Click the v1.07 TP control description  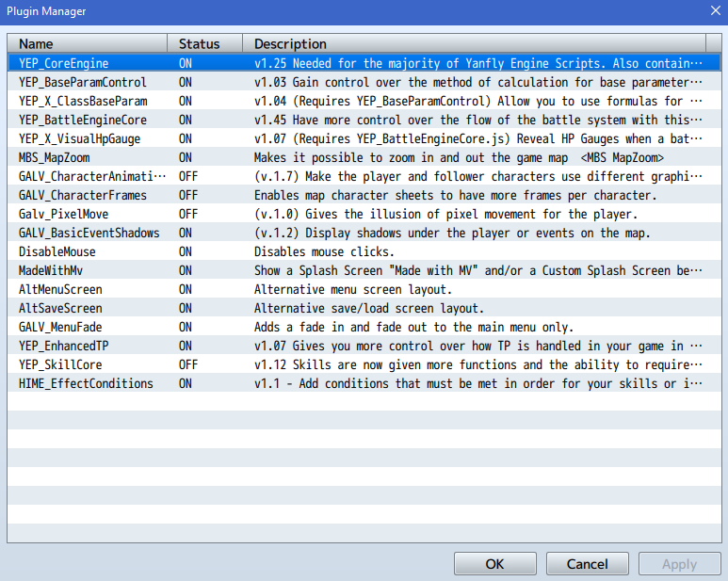tap(478, 346)
